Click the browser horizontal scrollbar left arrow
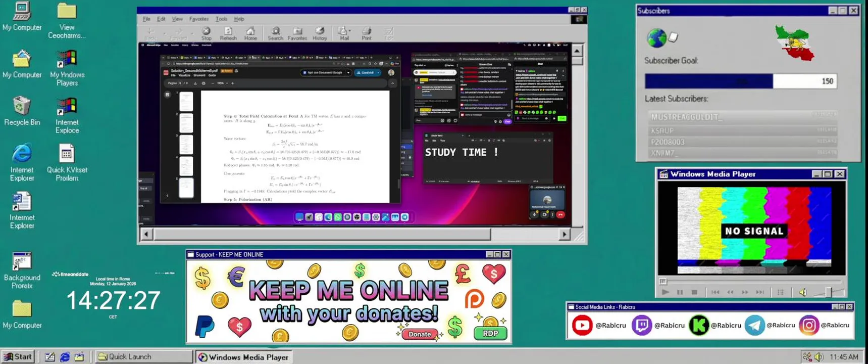This screenshot has width=868, height=364. click(146, 234)
